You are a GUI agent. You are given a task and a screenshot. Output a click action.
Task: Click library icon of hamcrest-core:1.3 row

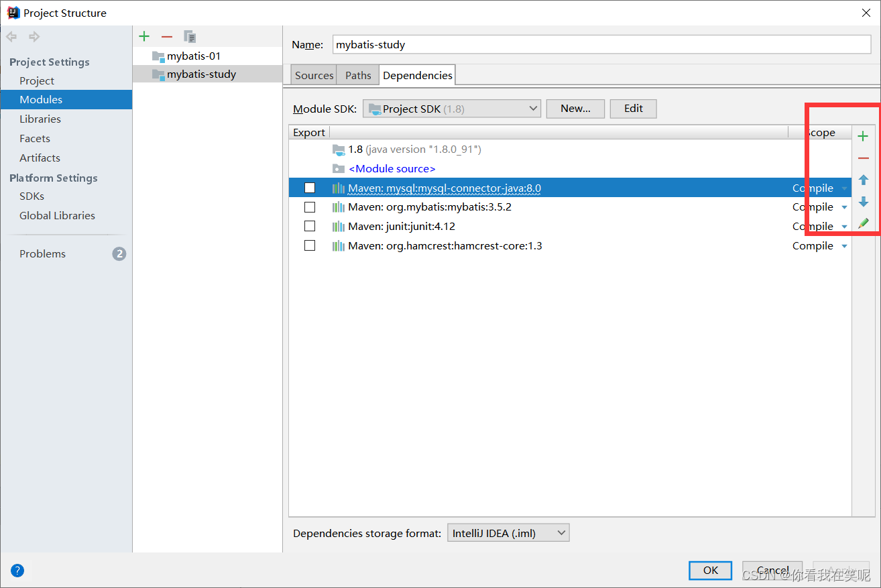(x=339, y=246)
